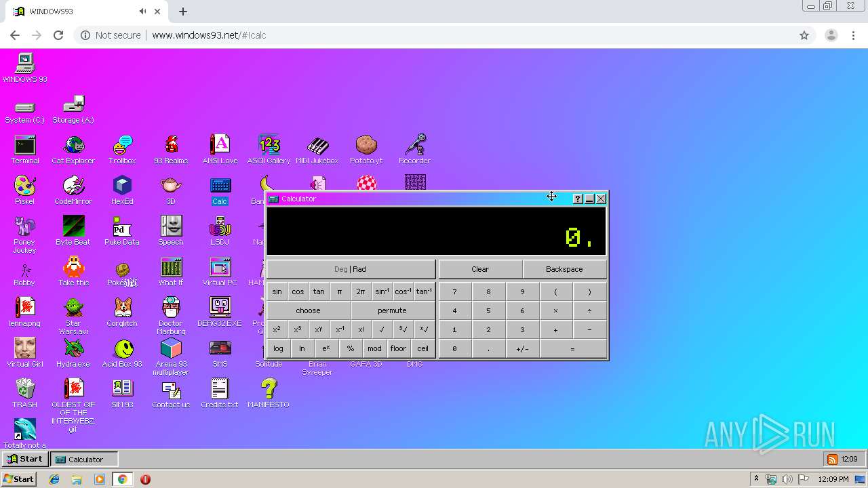This screenshot has height=488, width=868.
Task: Open the TRASH bin icon
Action: [x=24, y=394]
